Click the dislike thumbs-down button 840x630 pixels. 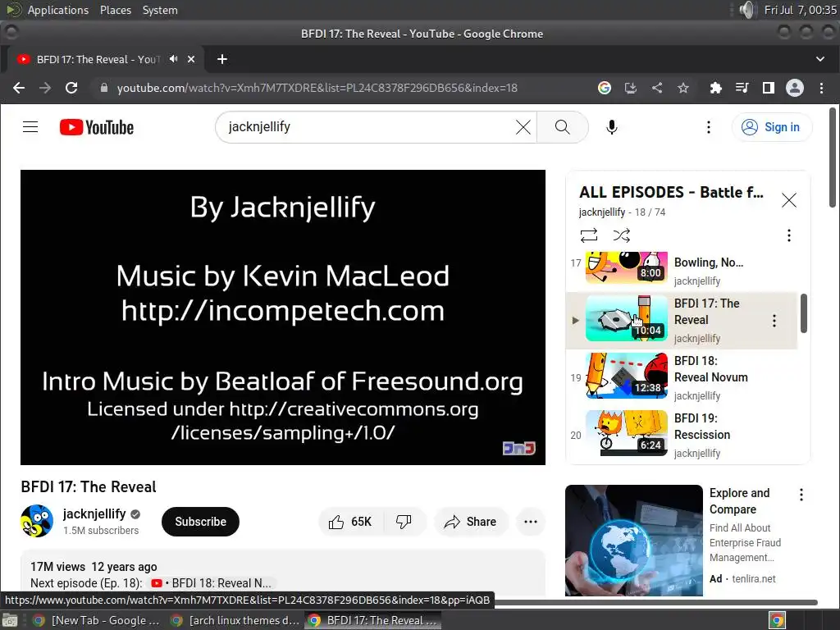tap(404, 522)
